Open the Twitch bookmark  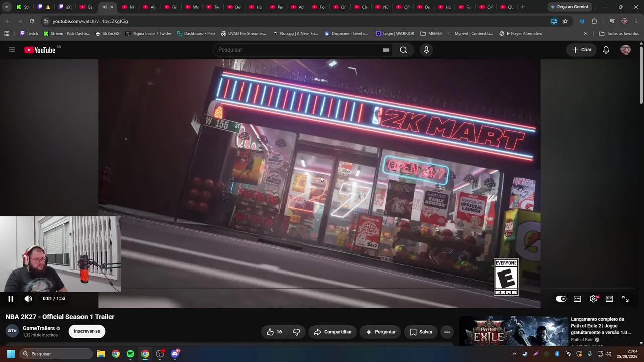click(x=29, y=34)
